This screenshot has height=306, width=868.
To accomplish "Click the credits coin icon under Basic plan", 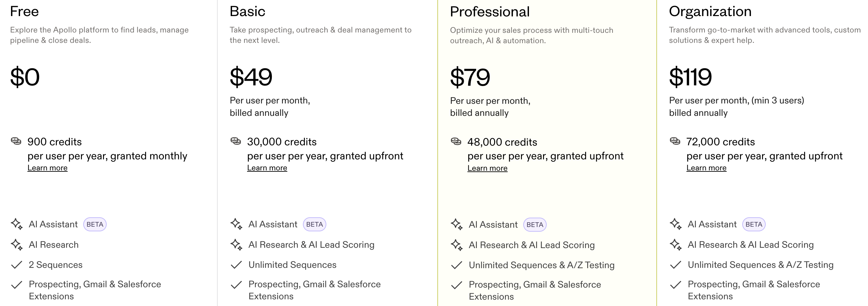I will (x=235, y=141).
